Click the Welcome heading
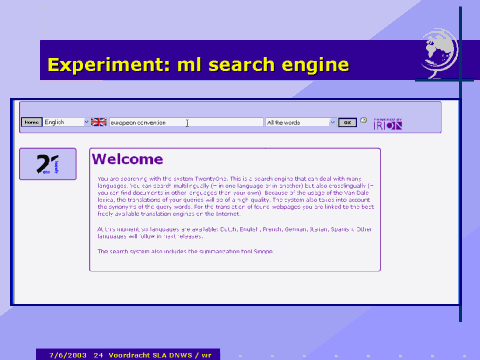Screen dimensions: 480x360 tap(128, 159)
